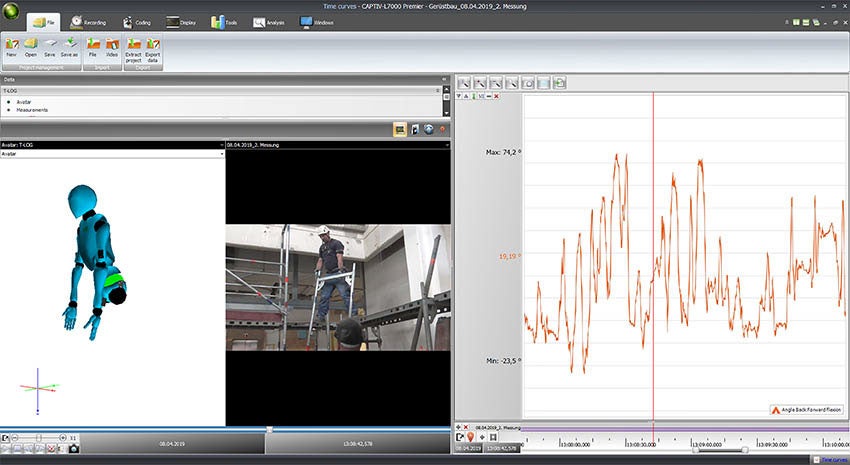
Task: Click the video position slider thumb
Action: (269, 429)
